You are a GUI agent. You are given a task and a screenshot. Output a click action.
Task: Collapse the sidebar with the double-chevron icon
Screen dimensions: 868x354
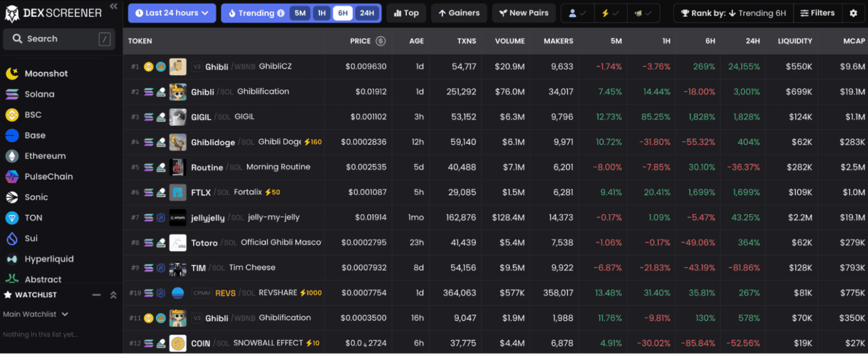pos(113,6)
